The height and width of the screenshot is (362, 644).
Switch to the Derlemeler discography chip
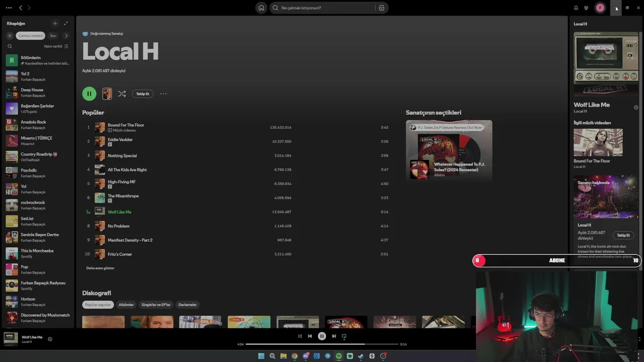coord(187,305)
